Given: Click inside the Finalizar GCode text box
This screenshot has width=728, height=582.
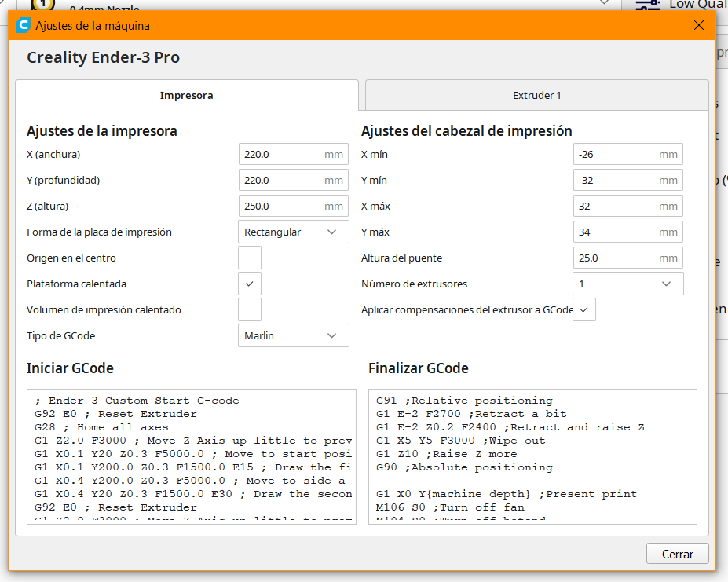Looking at the screenshot, I should [x=532, y=456].
